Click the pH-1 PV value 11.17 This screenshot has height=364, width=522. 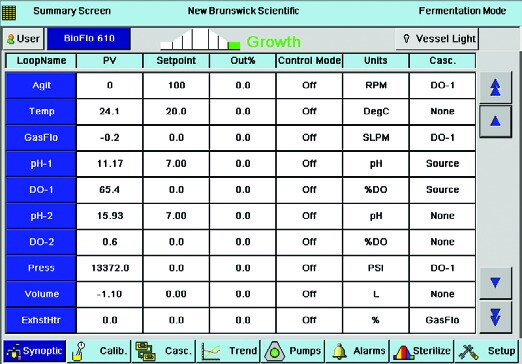(110, 164)
